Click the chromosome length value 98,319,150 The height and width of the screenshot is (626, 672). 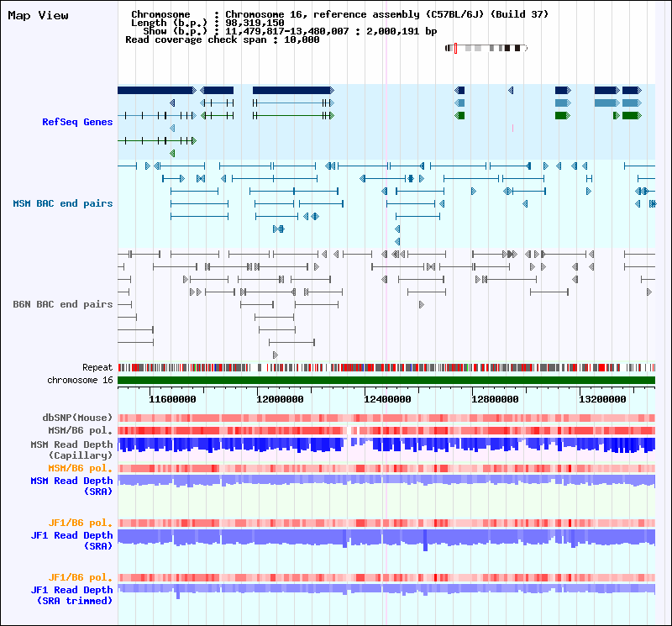click(255, 23)
